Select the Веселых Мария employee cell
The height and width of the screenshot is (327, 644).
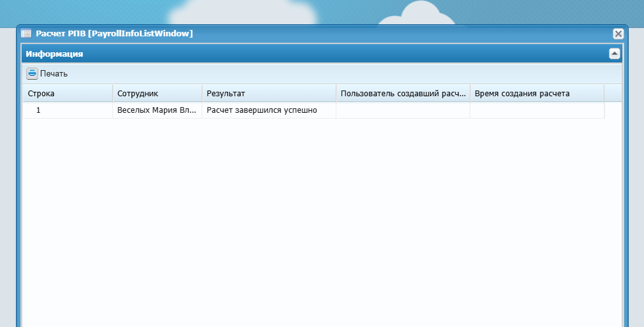coord(157,110)
